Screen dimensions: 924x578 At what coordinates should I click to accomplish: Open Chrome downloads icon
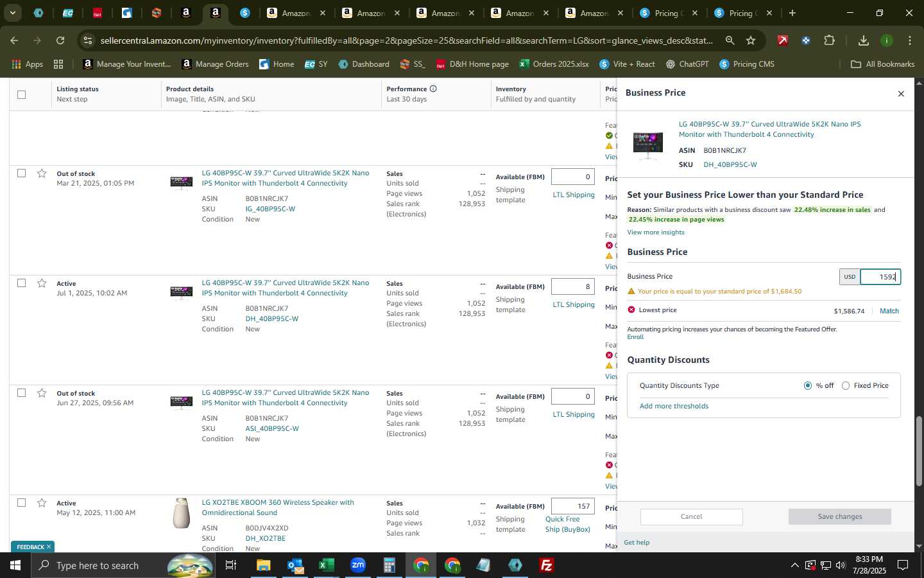point(863,40)
